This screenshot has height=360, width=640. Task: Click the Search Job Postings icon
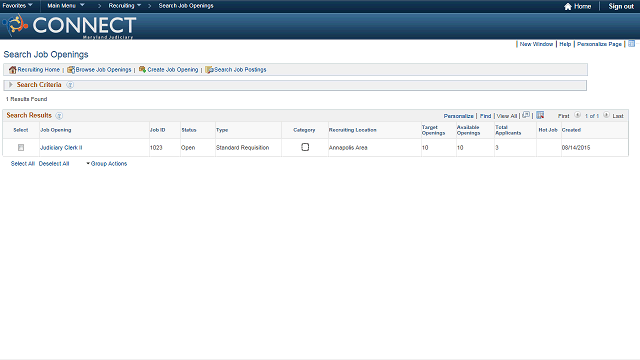(x=209, y=70)
